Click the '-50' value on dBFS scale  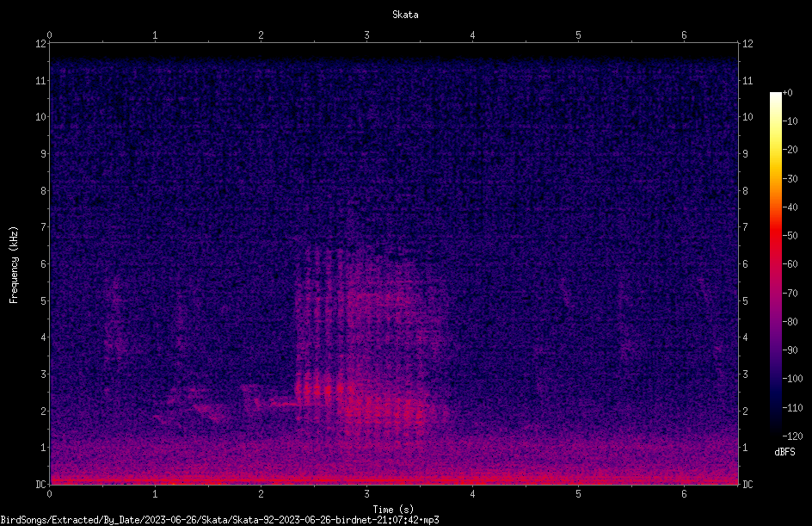(x=790, y=236)
